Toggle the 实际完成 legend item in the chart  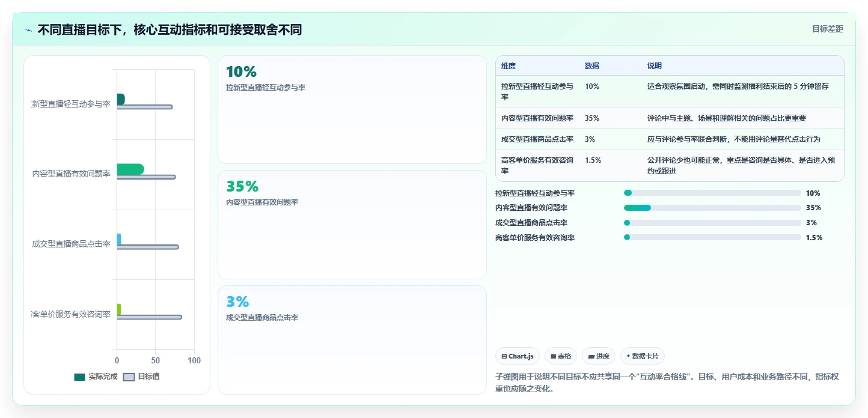[x=96, y=377]
